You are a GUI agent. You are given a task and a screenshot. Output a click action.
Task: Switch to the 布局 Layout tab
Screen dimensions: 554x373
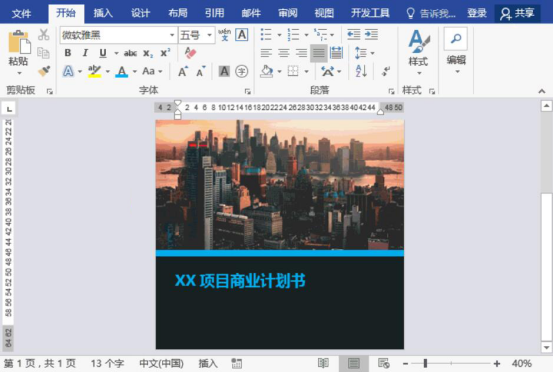178,13
